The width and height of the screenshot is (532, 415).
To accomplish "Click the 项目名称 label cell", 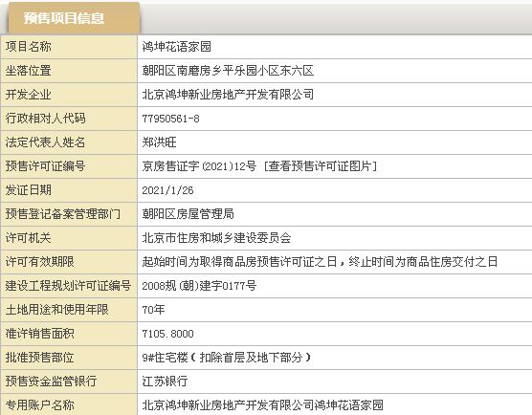I will (x=69, y=47).
